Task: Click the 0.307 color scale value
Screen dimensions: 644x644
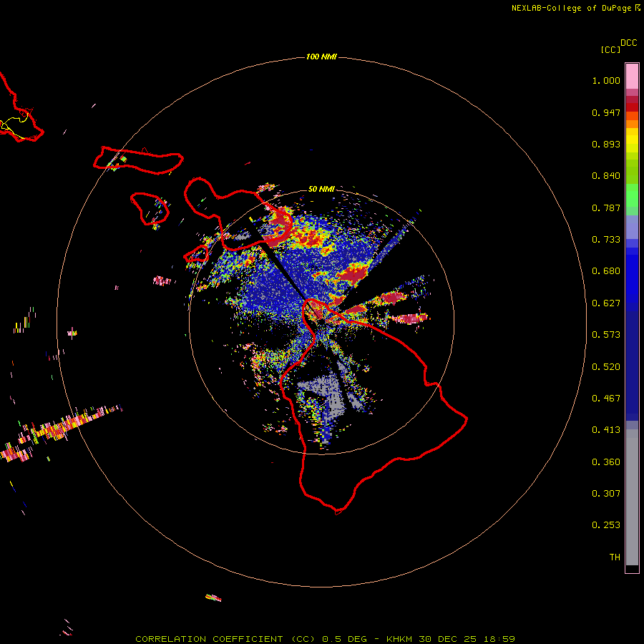Action: pos(606,494)
